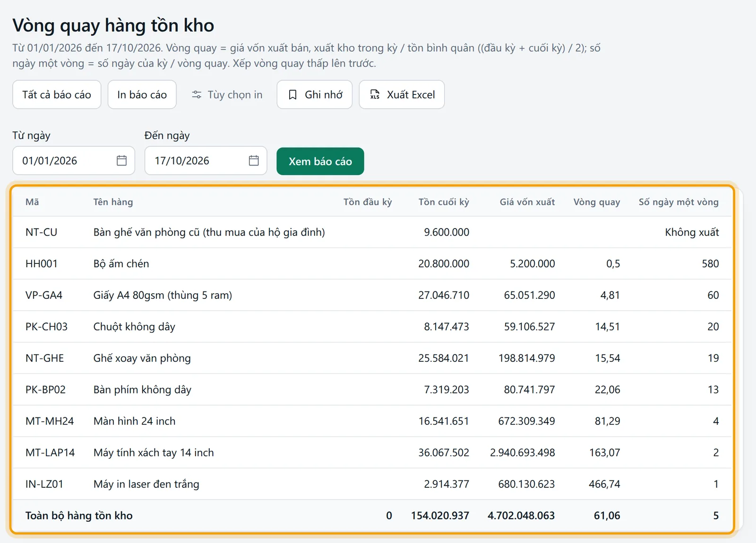Click Giấy A4 80gsm (thùng 5 ram) name
This screenshot has width=756, height=543.
[163, 295]
